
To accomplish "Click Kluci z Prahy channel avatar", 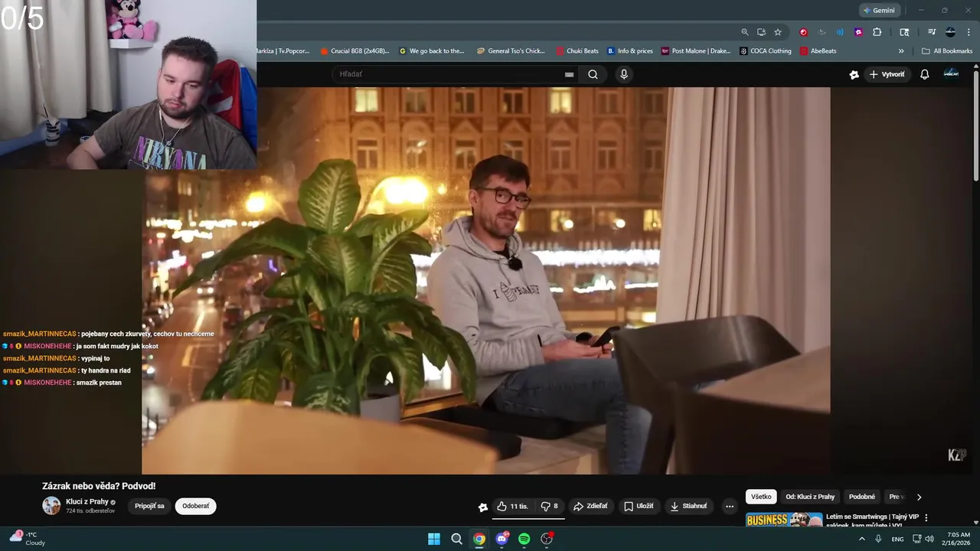I will [x=51, y=506].
